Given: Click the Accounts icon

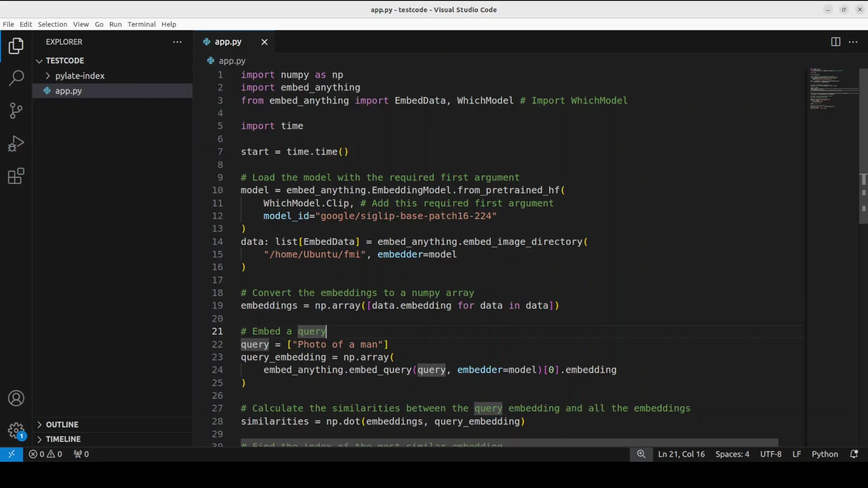Looking at the screenshot, I should [16, 399].
